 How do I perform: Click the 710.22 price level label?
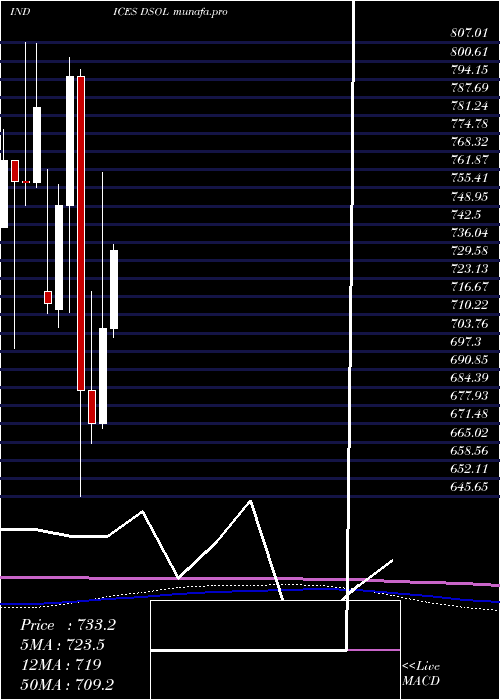[469, 305]
